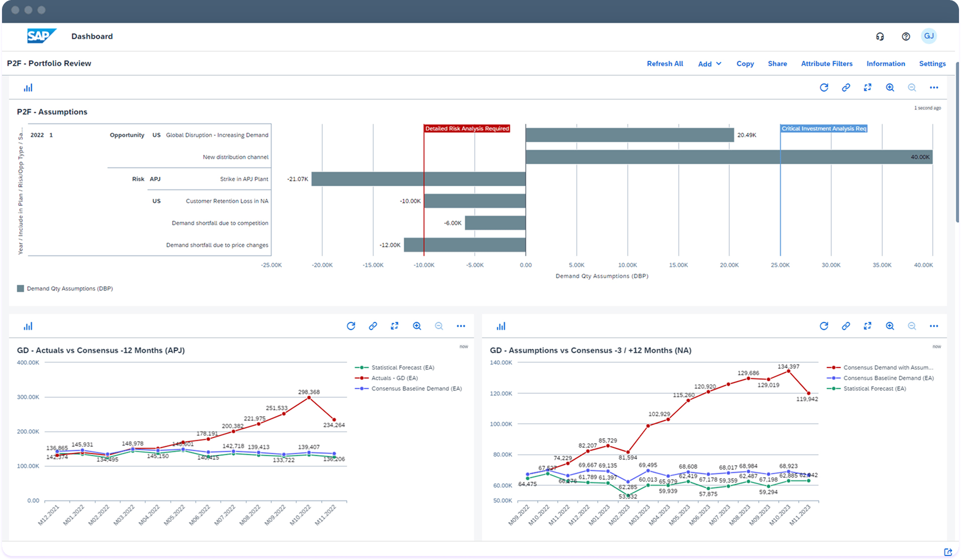Click the Demand Qty Assumptions legend swatch
The height and width of the screenshot is (560, 961).
(20, 288)
